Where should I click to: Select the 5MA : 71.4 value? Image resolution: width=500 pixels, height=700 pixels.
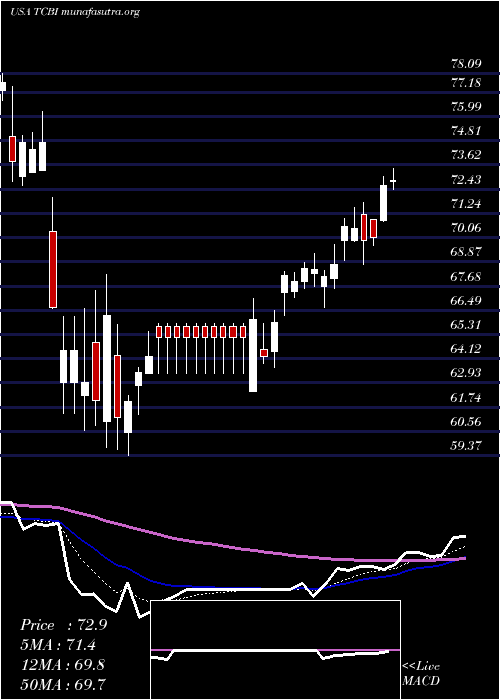coord(58,645)
